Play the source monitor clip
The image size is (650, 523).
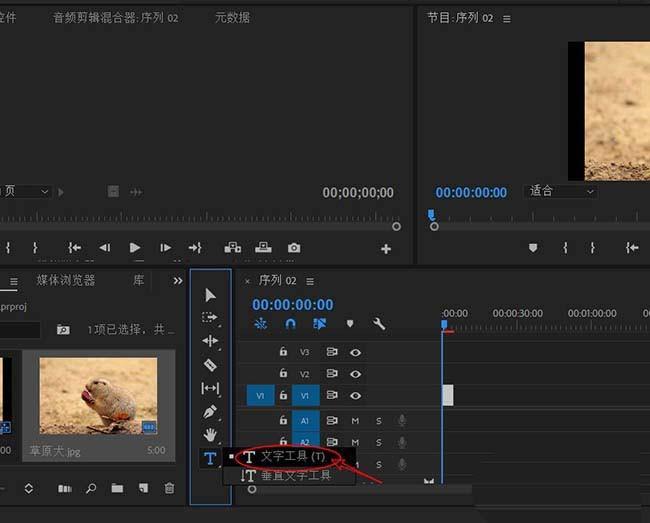[135, 248]
